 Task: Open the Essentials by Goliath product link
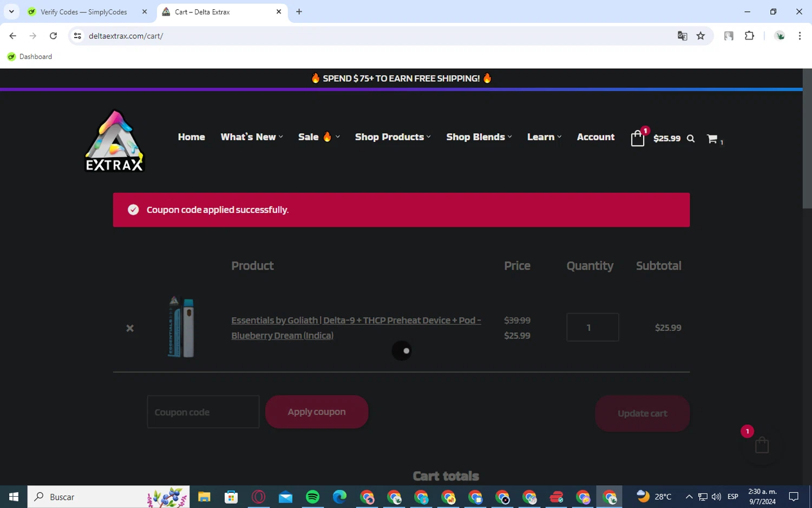tap(356, 328)
